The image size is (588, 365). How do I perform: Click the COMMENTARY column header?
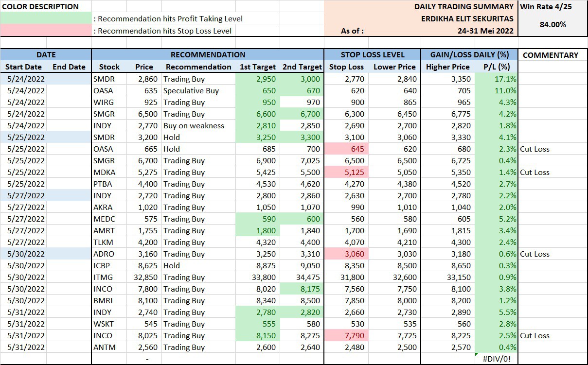550,55
